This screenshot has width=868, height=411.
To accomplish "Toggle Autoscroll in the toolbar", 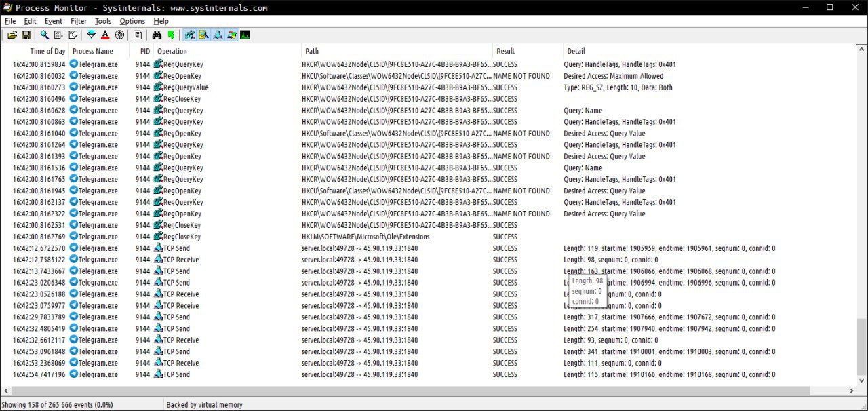I will (x=58, y=35).
